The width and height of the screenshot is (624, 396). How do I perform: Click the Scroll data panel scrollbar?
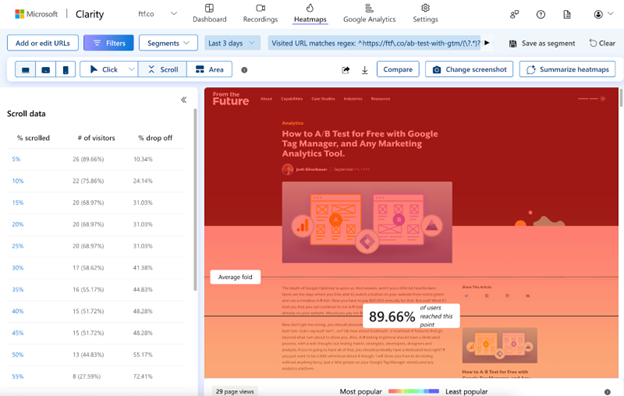[x=195, y=199]
